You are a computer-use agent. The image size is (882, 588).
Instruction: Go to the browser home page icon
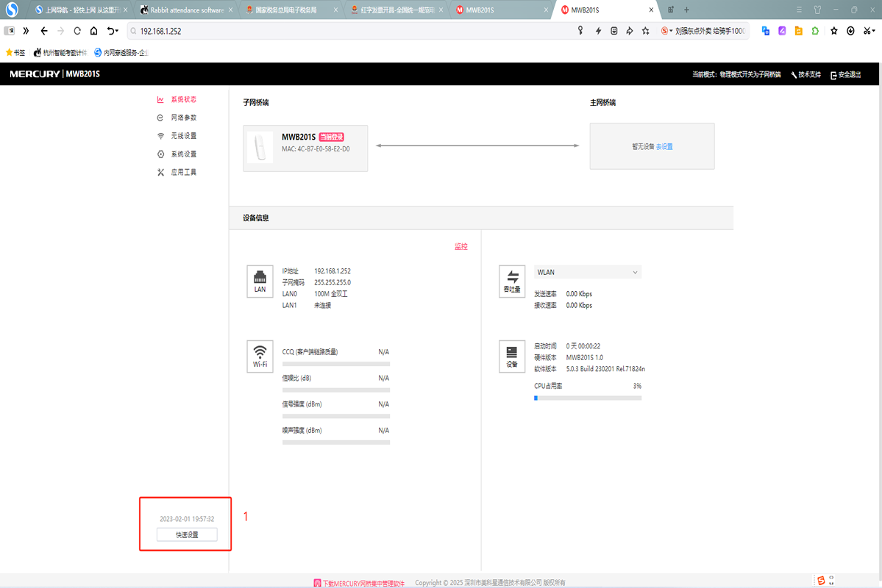click(94, 31)
